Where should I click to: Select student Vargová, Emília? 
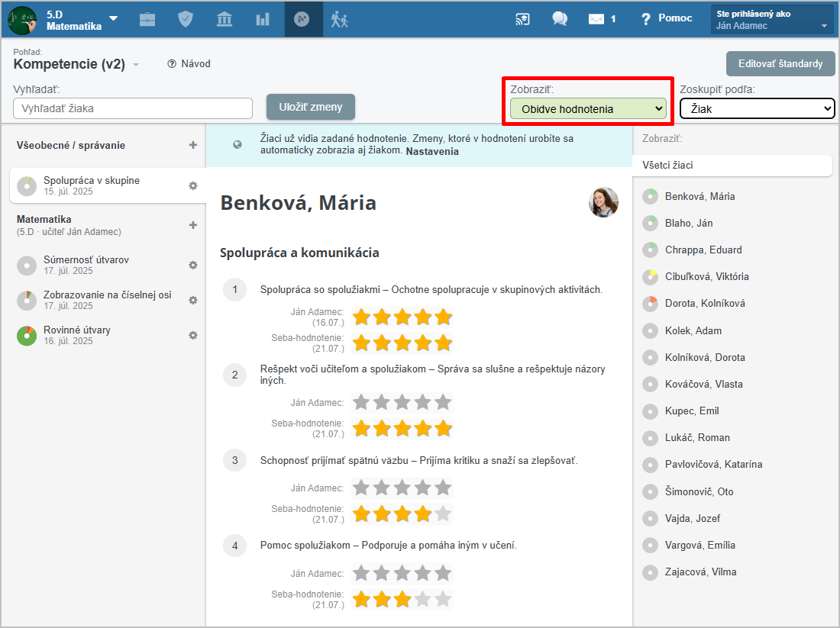click(699, 546)
